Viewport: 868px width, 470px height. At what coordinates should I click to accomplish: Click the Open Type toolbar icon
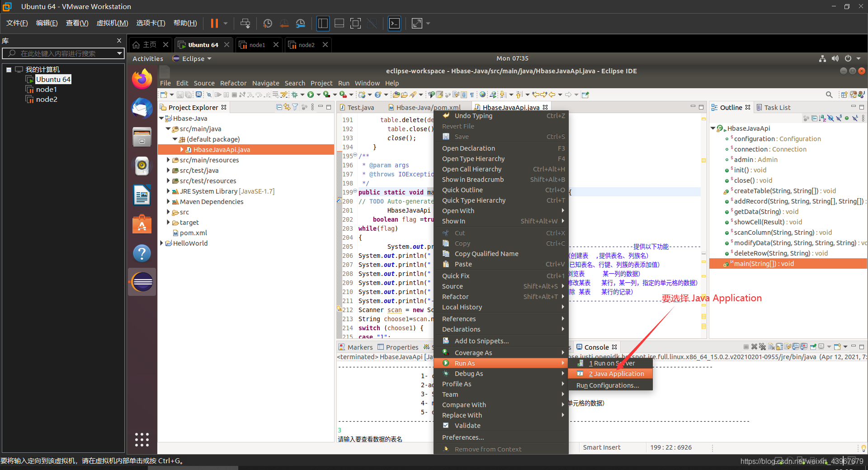[396, 95]
